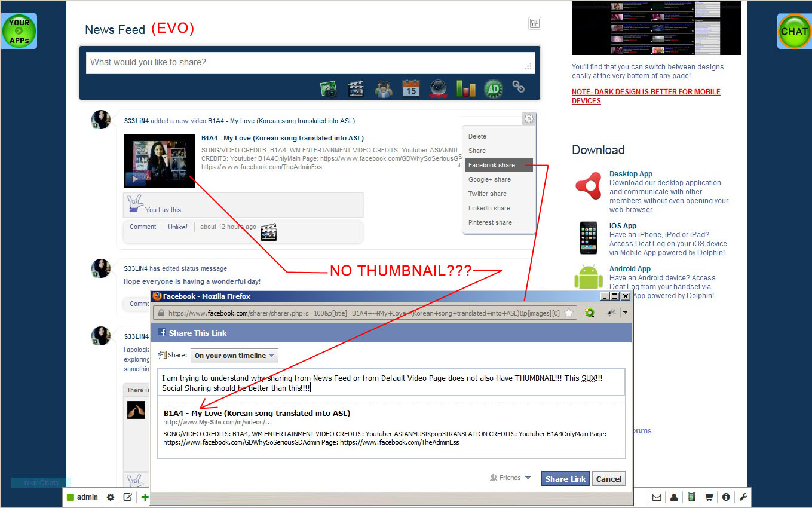The image size is (812, 508).
Task: Open the iOS App link
Action: coord(623,226)
